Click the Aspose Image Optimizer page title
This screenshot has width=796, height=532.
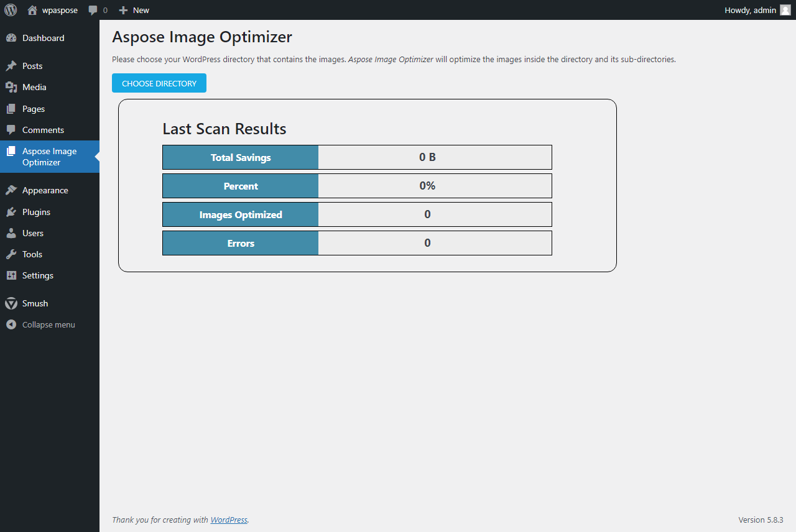coord(202,37)
